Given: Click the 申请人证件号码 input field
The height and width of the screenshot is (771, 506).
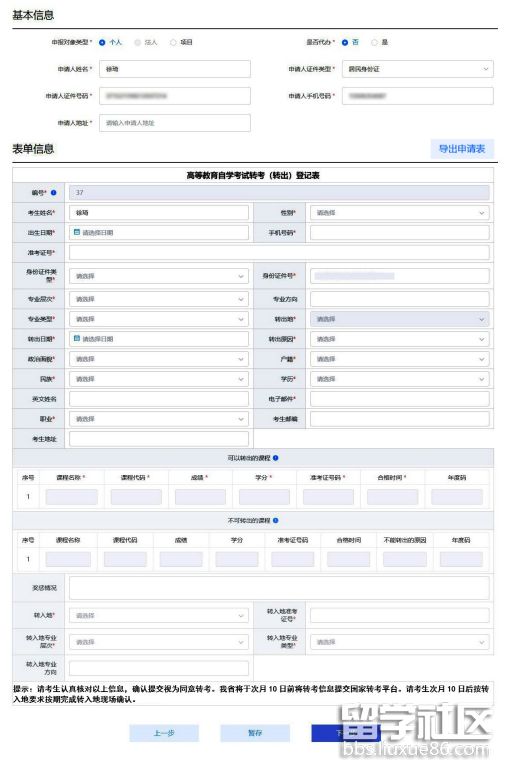Looking at the screenshot, I should click(x=175, y=96).
